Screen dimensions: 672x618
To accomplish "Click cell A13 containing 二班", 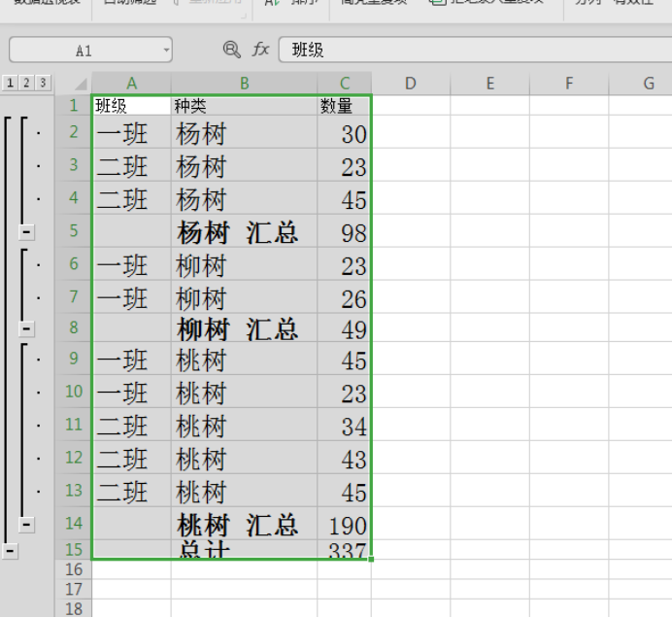I will pyautogui.click(x=131, y=491).
